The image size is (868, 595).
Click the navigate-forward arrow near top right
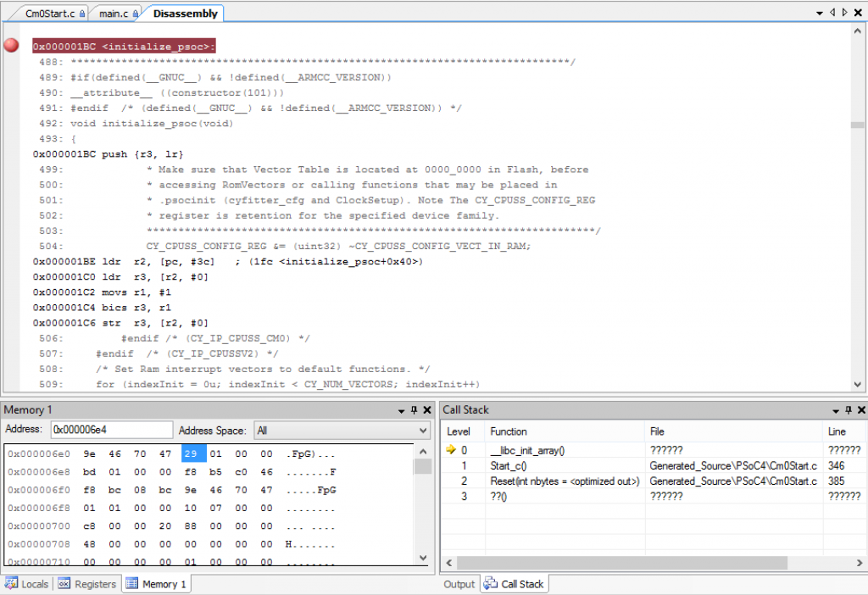point(845,13)
